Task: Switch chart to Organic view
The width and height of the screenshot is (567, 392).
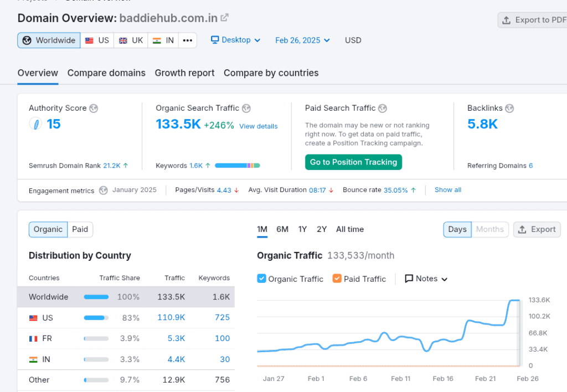Action: [48, 230]
